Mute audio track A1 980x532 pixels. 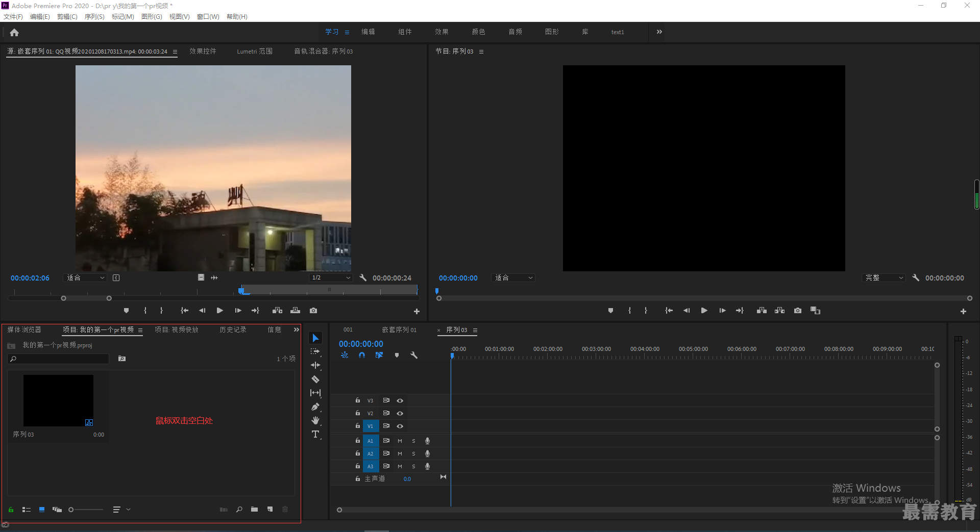click(x=400, y=441)
